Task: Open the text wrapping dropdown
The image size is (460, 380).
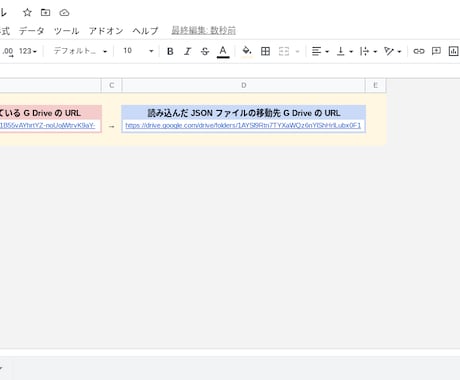Action: pyautogui.click(x=368, y=51)
